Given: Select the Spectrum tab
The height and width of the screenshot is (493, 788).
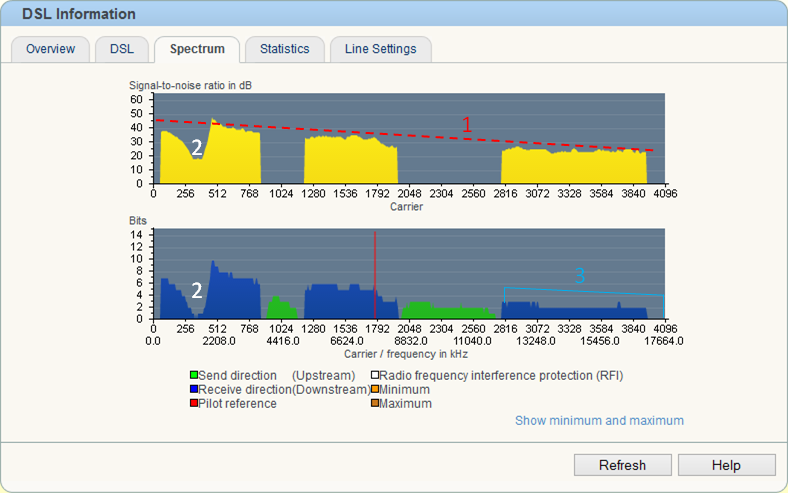Looking at the screenshot, I should click(x=197, y=49).
